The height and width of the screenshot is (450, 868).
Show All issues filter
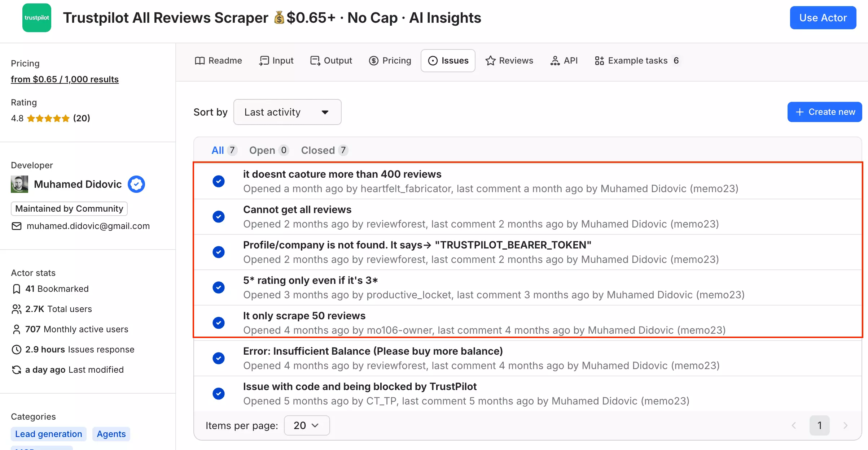coord(224,150)
